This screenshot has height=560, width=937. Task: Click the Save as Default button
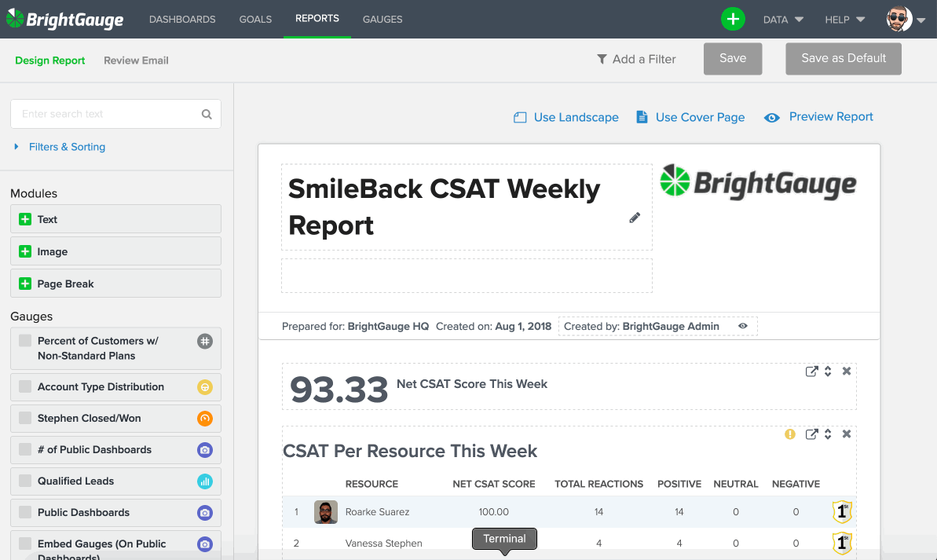844,59
